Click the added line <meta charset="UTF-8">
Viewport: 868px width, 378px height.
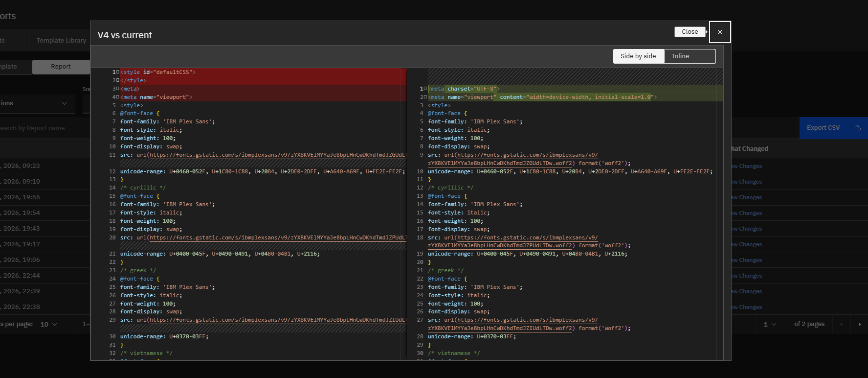click(x=464, y=89)
